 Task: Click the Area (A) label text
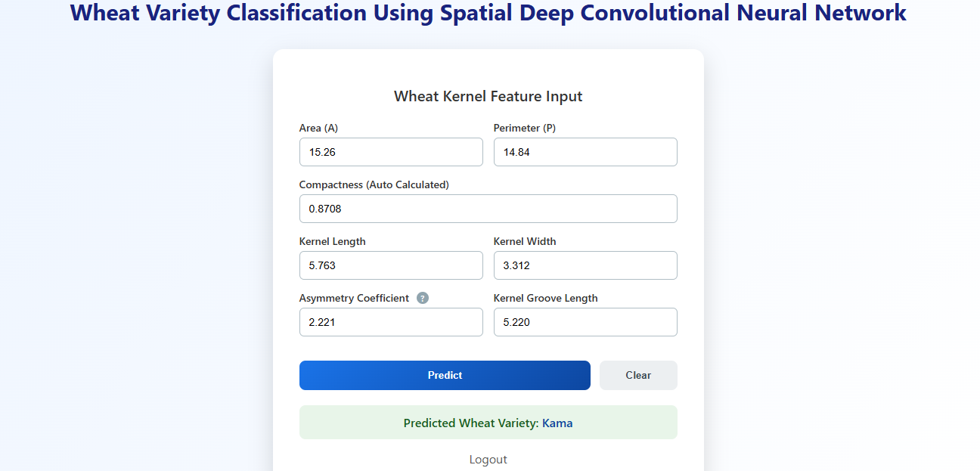pyautogui.click(x=318, y=128)
